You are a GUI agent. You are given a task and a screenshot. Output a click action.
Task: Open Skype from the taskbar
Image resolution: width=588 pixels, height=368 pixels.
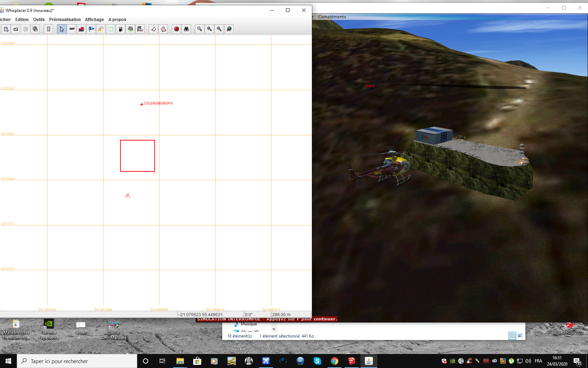tap(317, 361)
